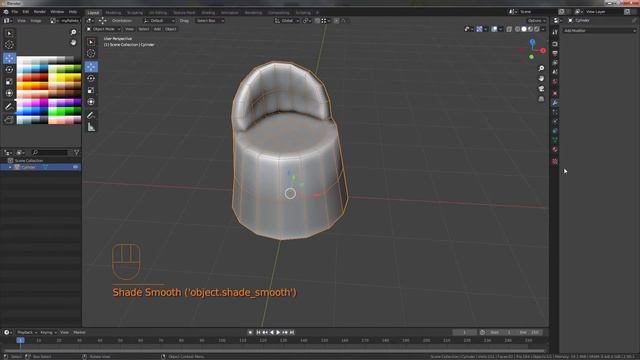The image size is (640, 360).
Task: Open the Object Data properties green triangle tab
Action: 555,140
